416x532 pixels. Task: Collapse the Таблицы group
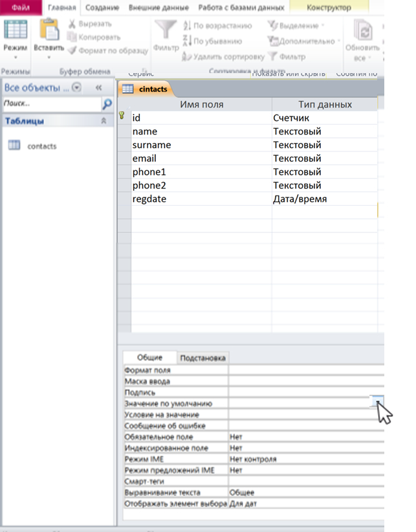103,121
